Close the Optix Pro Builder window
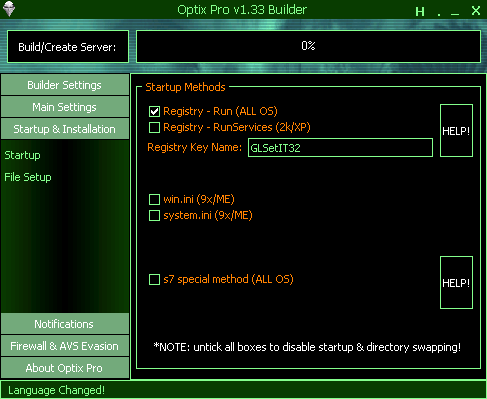Screen dimensions: 487x399 coord(476,11)
